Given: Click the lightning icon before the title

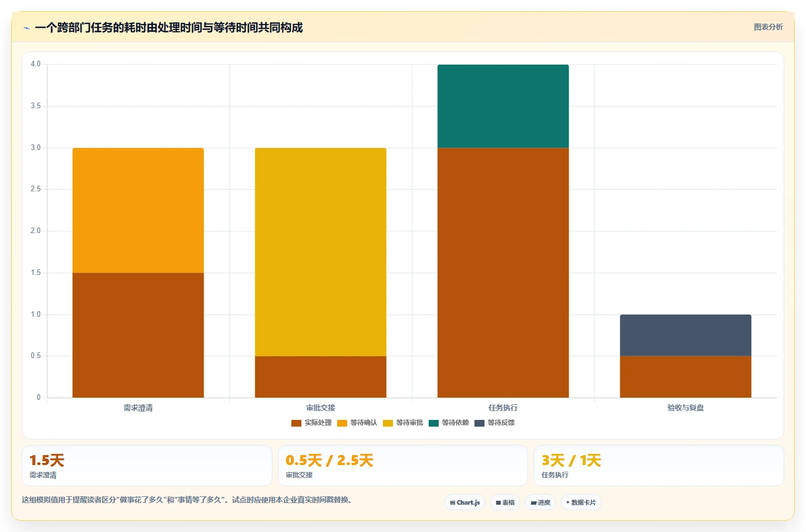Looking at the screenshot, I should pyautogui.click(x=26, y=28).
